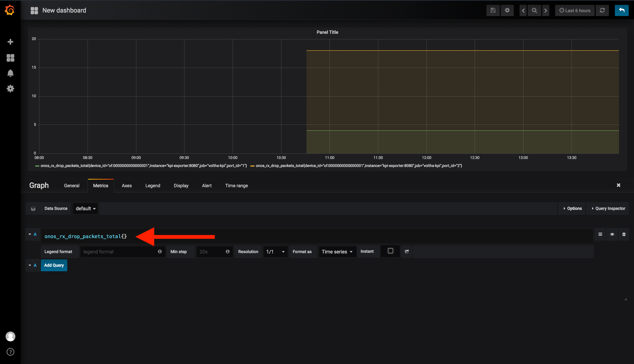The image size is (634, 364).
Task: Click the 11:00 x-axis time label
Action: [x=330, y=158]
